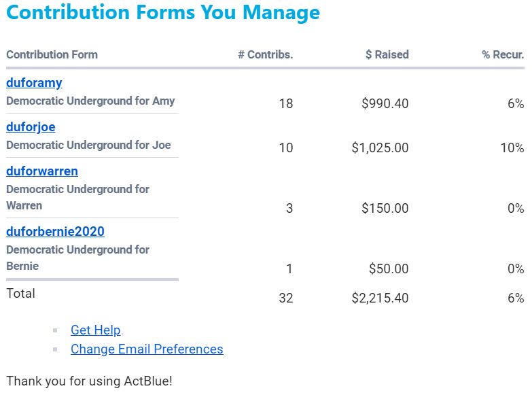Click the % Recur. column header
The height and width of the screenshot is (397, 532).
(x=503, y=55)
